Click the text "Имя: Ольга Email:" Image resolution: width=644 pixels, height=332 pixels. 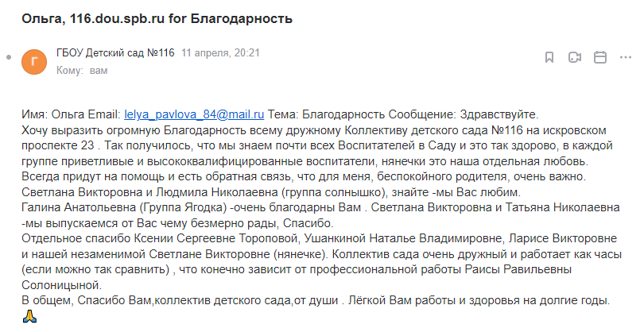(71, 114)
